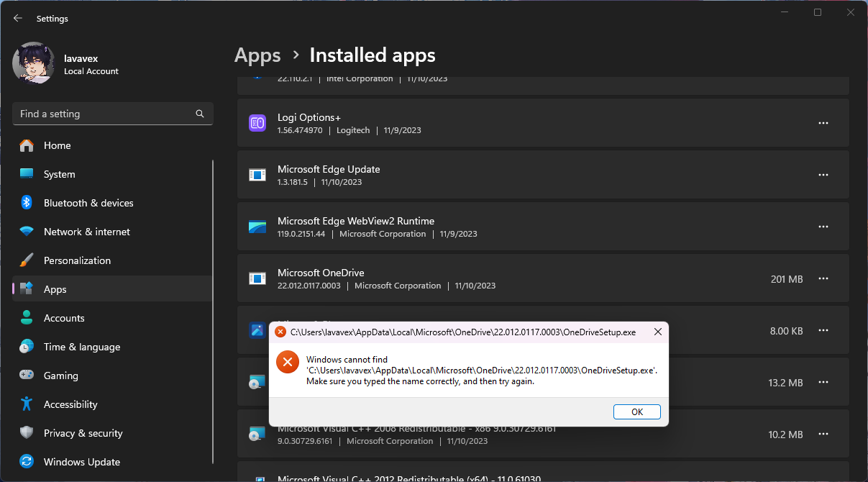The image size is (868, 482).
Task: Select the Windows Update icon
Action: (28, 462)
